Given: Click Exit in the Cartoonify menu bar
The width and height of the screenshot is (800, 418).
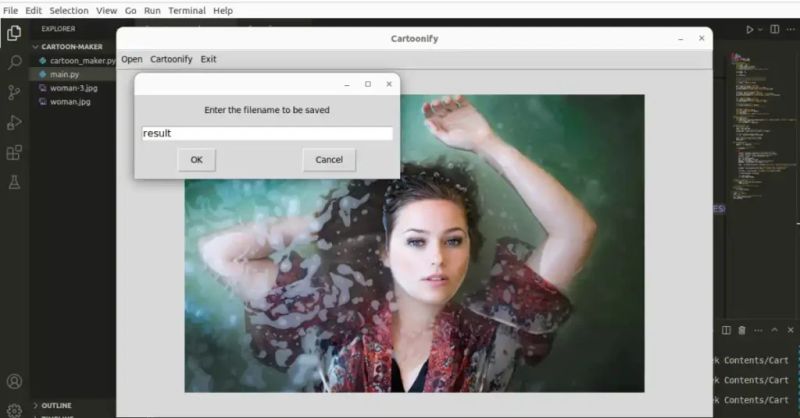Looking at the screenshot, I should point(209,59).
